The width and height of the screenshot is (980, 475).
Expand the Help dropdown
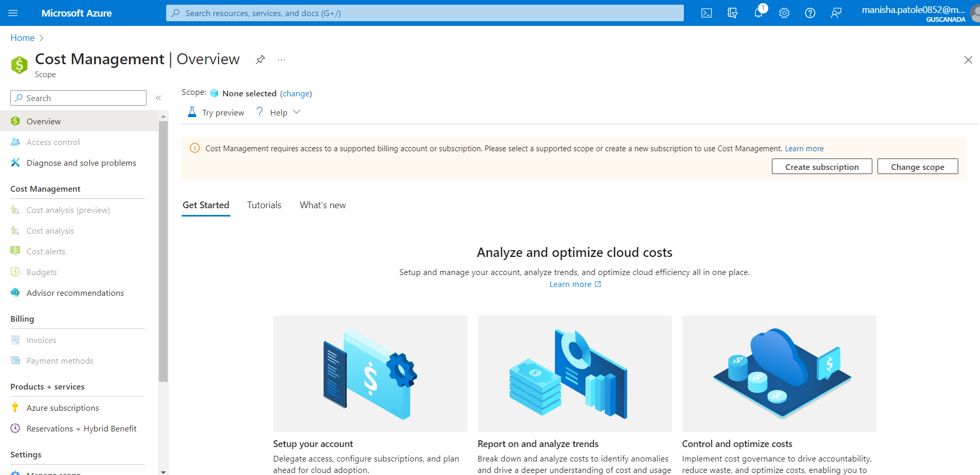point(279,112)
